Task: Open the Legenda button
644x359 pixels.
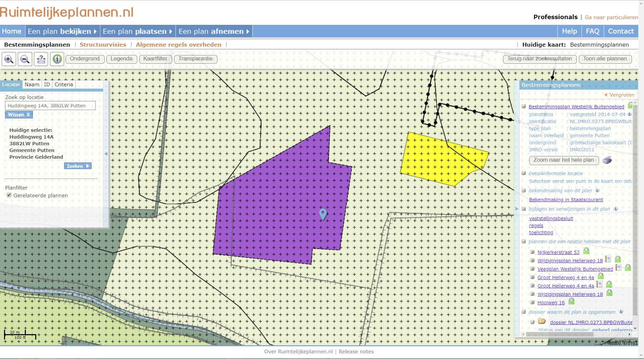Action: click(121, 59)
